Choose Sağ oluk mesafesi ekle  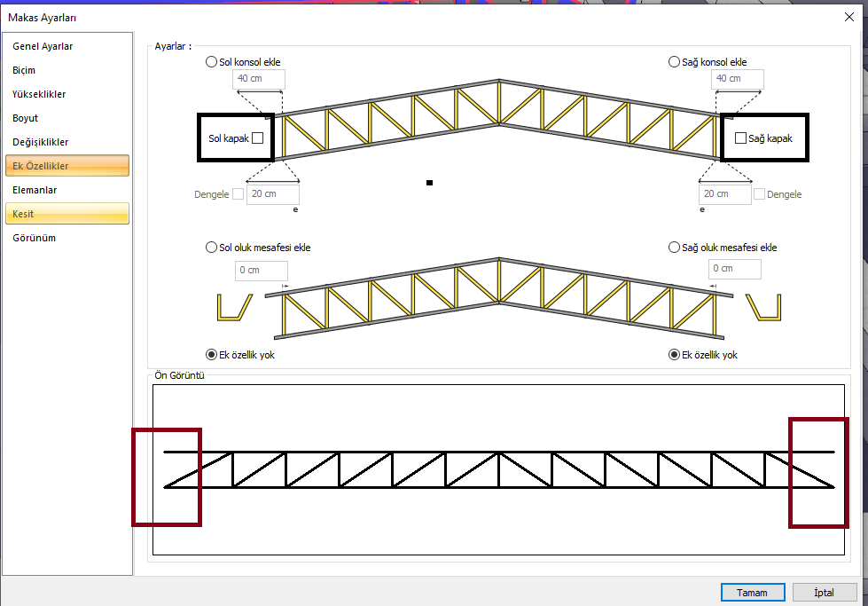(x=674, y=248)
